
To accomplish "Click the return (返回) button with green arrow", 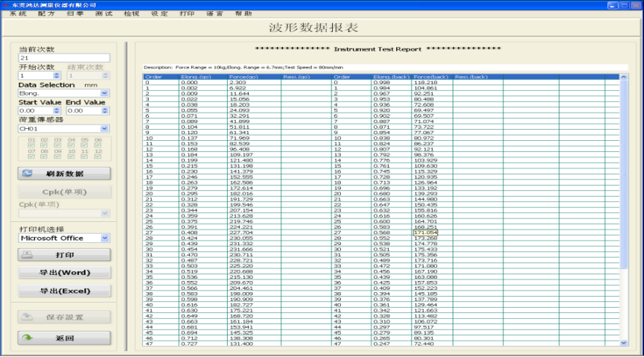I will pyautogui.click(x=64, y=338).
